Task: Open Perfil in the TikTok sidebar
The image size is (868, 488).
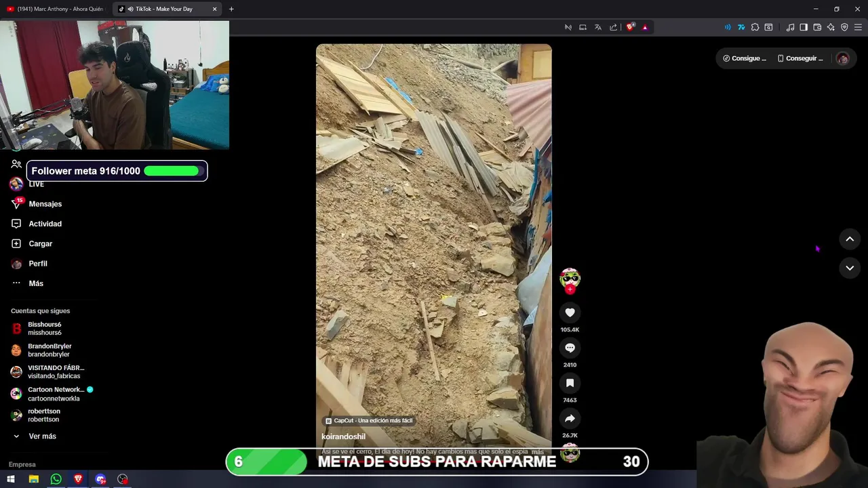Action: pyautogui.click(x=38, y=264)
